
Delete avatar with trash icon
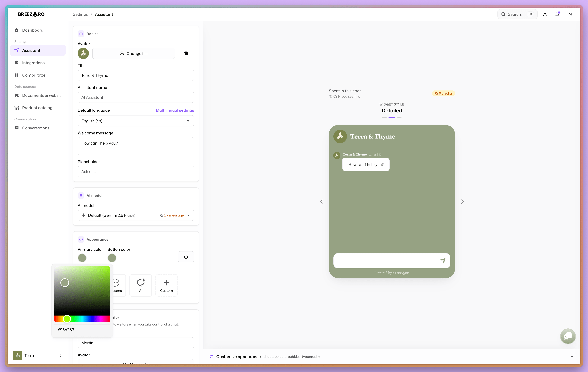click(x=186, y=53)
